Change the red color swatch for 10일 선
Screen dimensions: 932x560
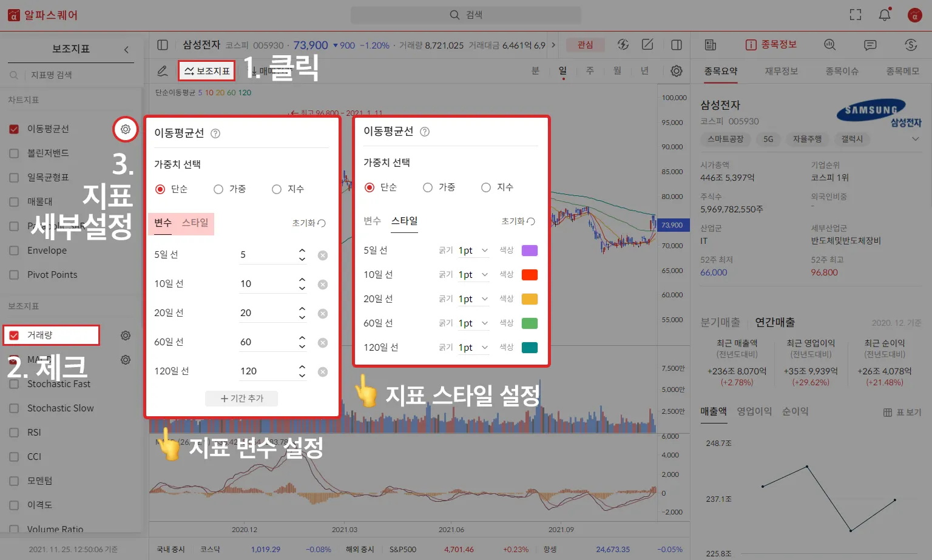(530, 275)
